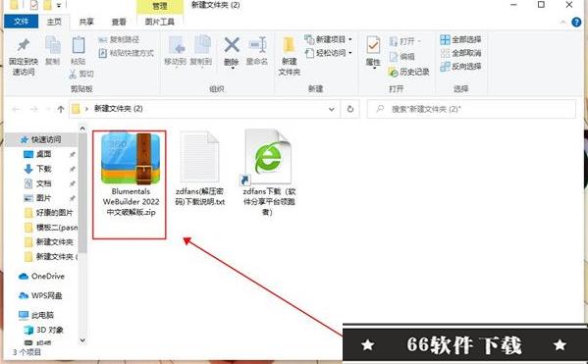The height and width of the screenshot is (364, 588).
Task: Click the refresh icon beside address bar
Action: pos(350,109)
